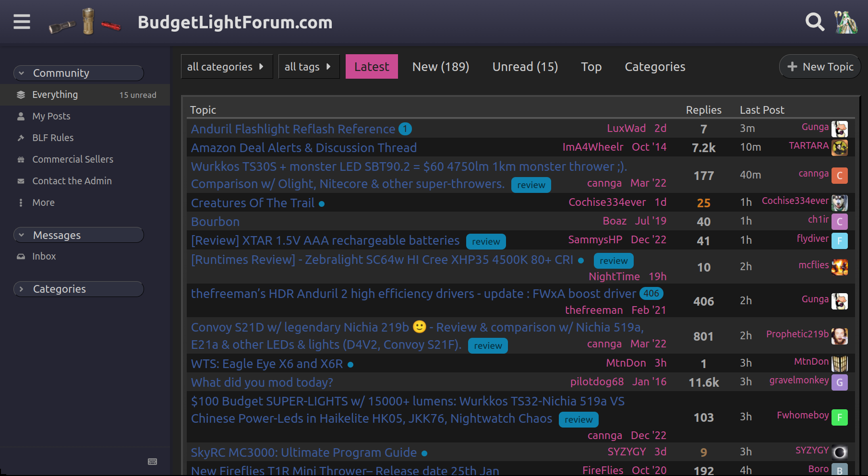Open the Bourbon topic
Image resolution: width=868 pixels, height=476 pixels.
[x=215, y=222]
